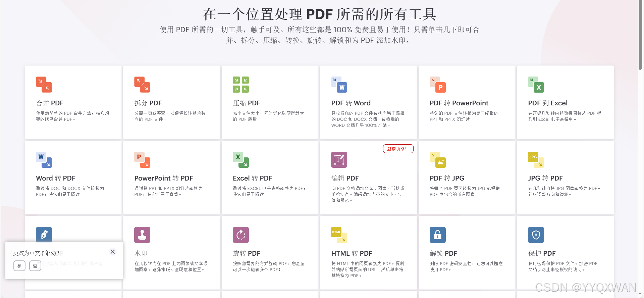
Task: Click the 解锁 PDF padlock icon
Action: (x=438, y=235)
